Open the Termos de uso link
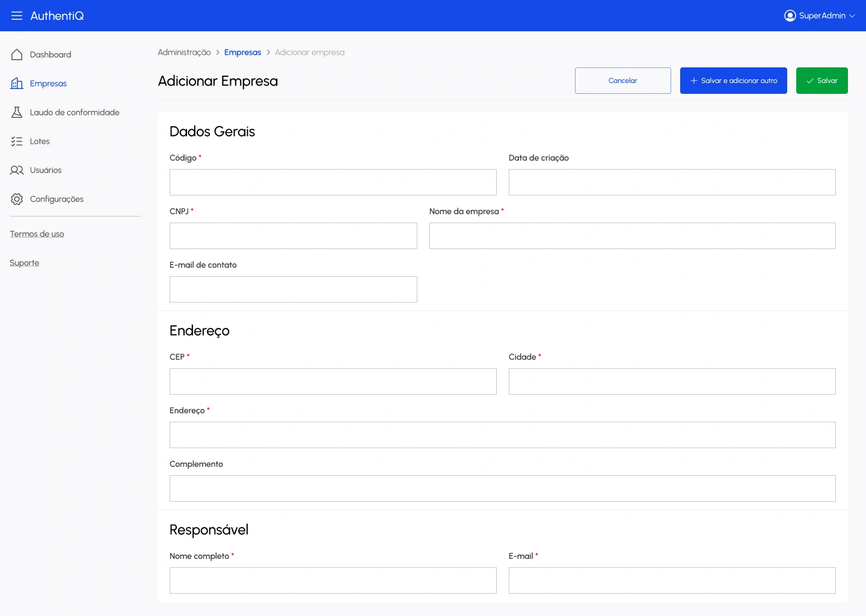866x616 pixels. coord(37,234)
